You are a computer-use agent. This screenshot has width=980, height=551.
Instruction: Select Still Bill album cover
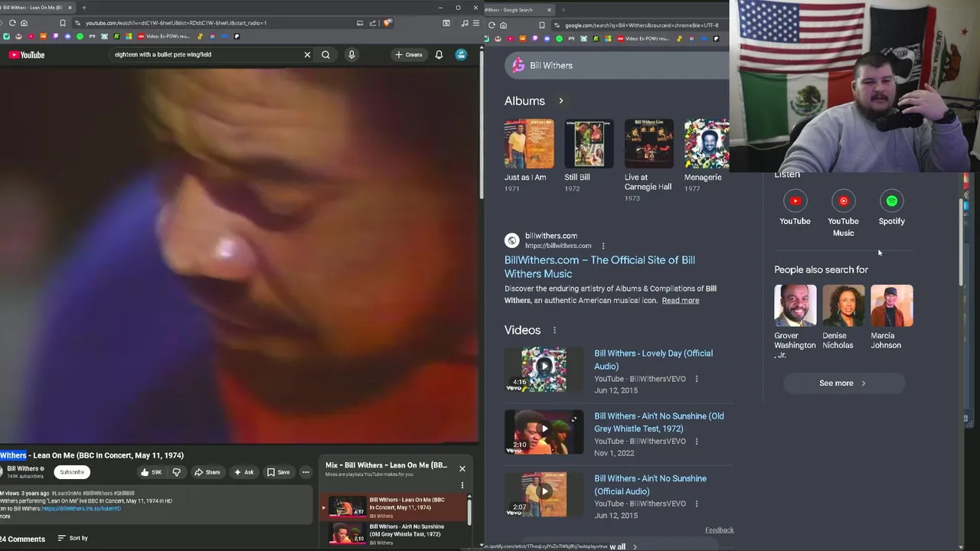(589, 143)
